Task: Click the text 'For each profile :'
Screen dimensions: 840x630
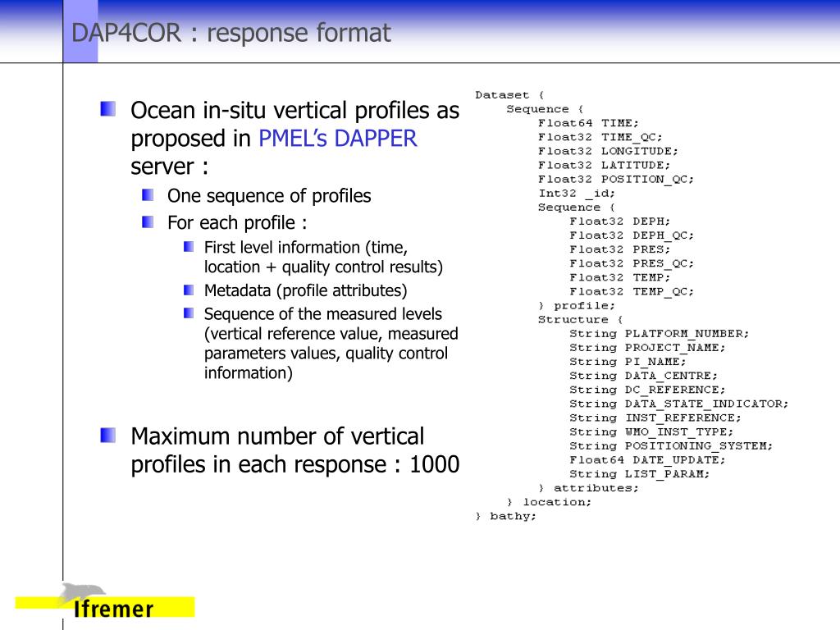Action: 237,222
